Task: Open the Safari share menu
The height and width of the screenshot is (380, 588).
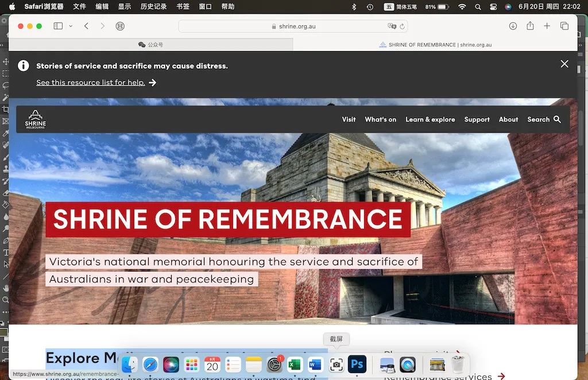Action: (x=530, y=25)
